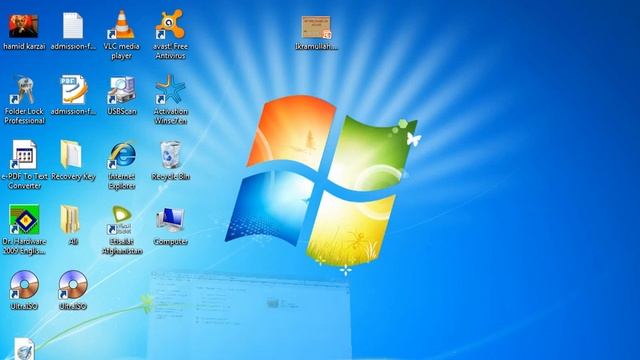Select the UltraISO shortcut beneath Dr. Hardware
This screenshot has height=360, width=640.
click(x=24, y=284)
